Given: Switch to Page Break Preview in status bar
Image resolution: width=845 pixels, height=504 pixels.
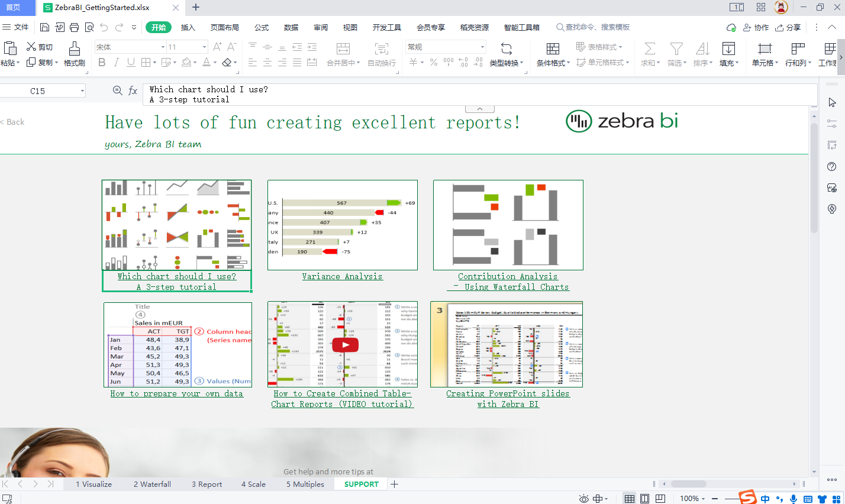Looking at the screenshot, I should pyautogui.click(x=660, y=499).
